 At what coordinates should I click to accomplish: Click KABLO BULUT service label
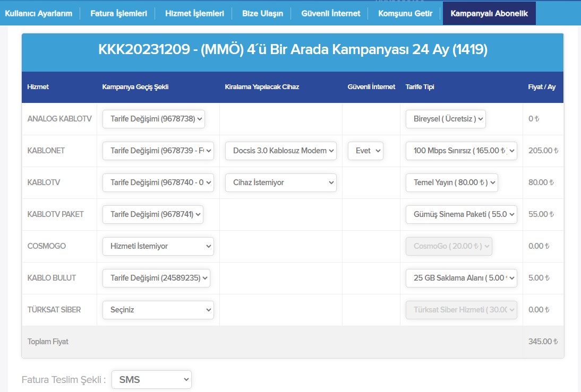pos(52,278)
